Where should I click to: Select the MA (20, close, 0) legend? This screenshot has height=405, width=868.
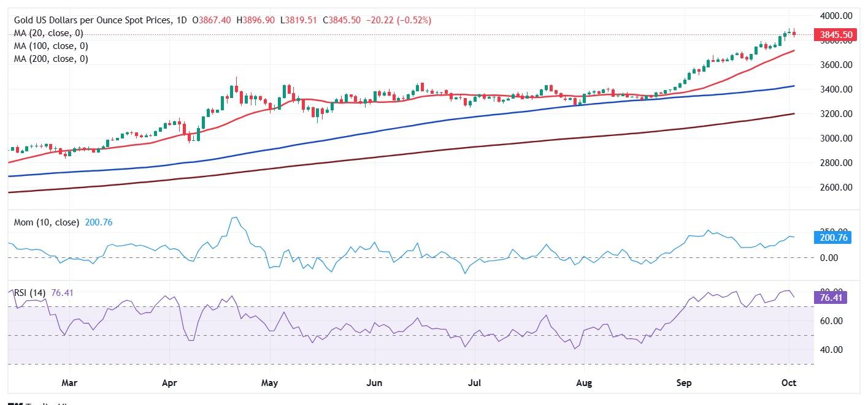(50, 33)
